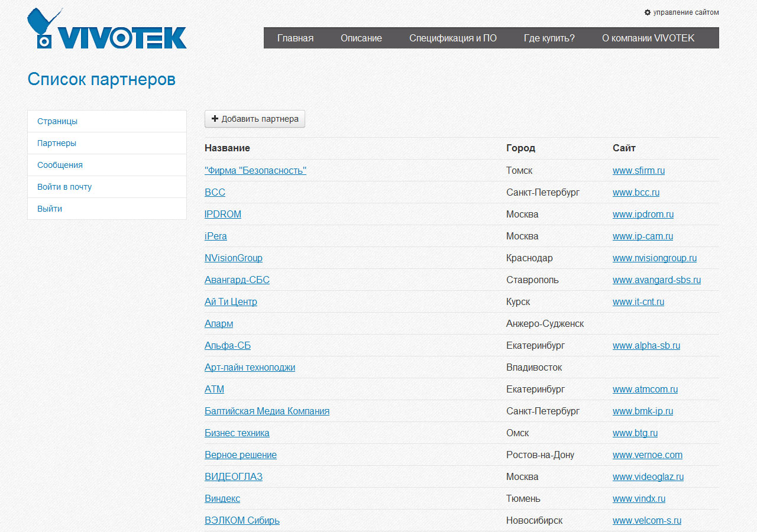Visit the www.atmcom.ru site link
This screenshot has height=532, width=757.
click(645, 389)
